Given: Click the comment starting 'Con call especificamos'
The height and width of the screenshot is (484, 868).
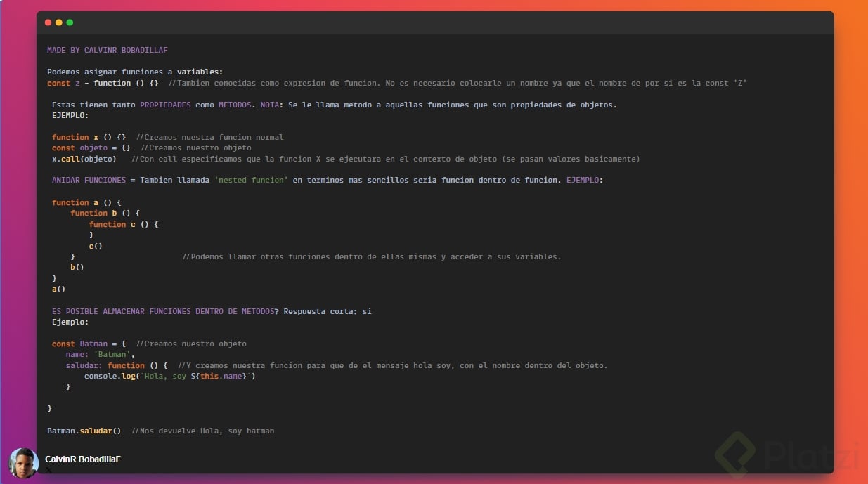Looking at the screenshot, I should tap(386, 159).
